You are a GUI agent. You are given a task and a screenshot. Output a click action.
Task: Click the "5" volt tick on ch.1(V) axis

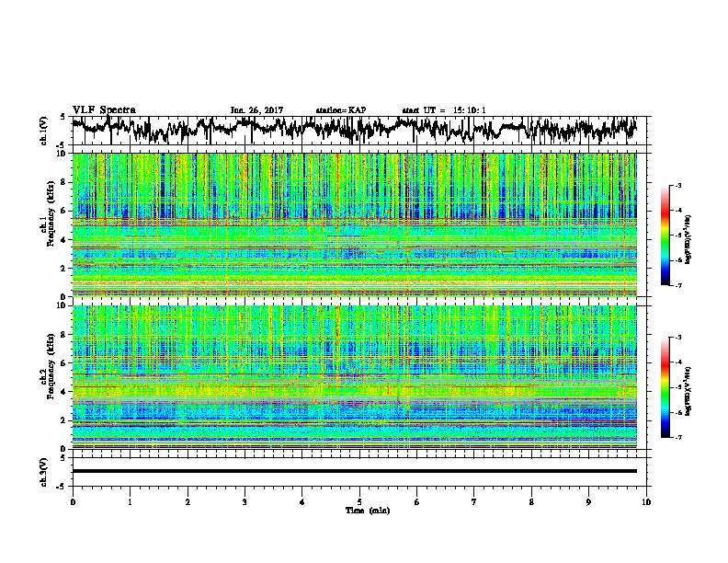point(63,117)
